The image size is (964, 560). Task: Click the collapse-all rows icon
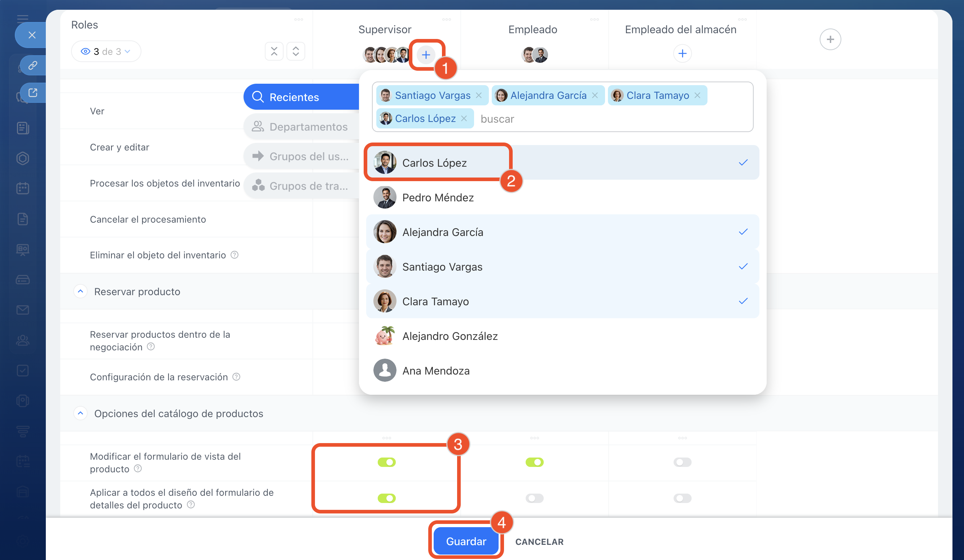click(274, 51)
